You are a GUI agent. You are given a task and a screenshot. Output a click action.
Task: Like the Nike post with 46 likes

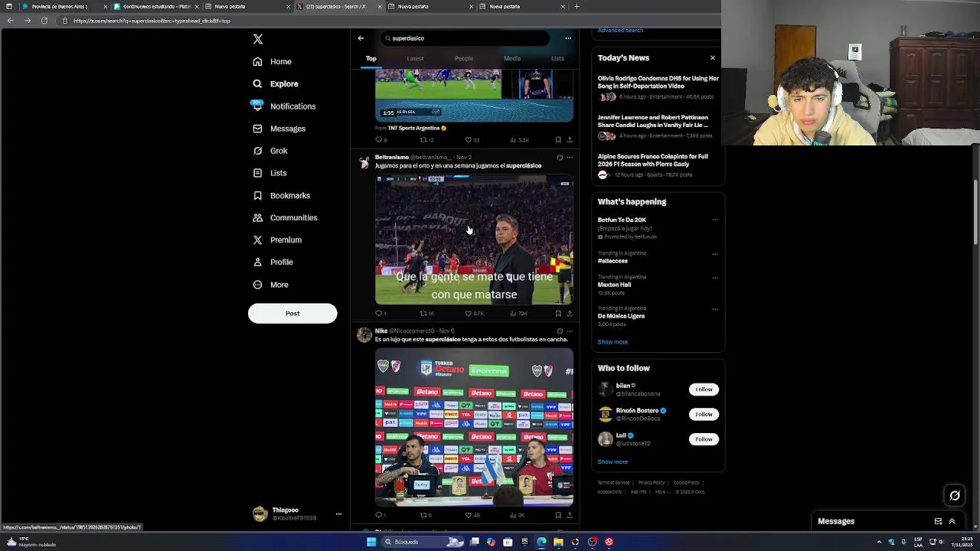coord(472,515)
